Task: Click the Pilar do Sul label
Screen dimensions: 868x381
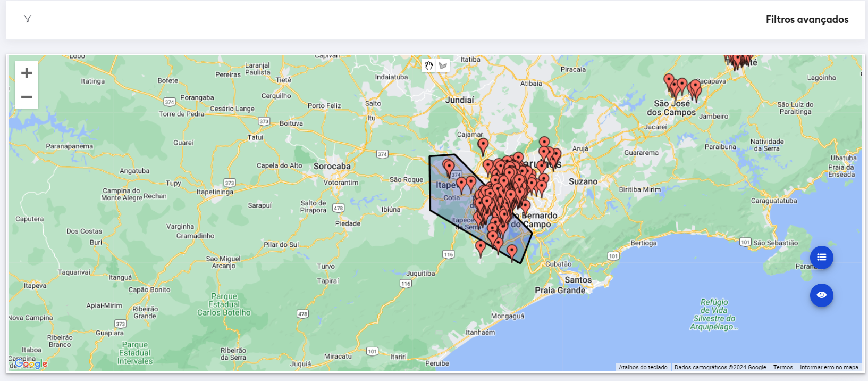Action: [x=281, y=245]
